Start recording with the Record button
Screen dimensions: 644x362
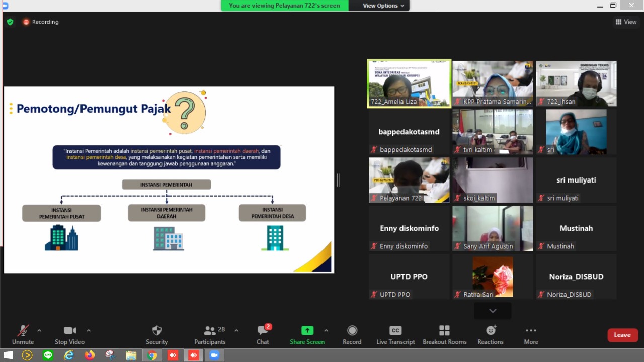pyautogui.click(x=352, y=334)
